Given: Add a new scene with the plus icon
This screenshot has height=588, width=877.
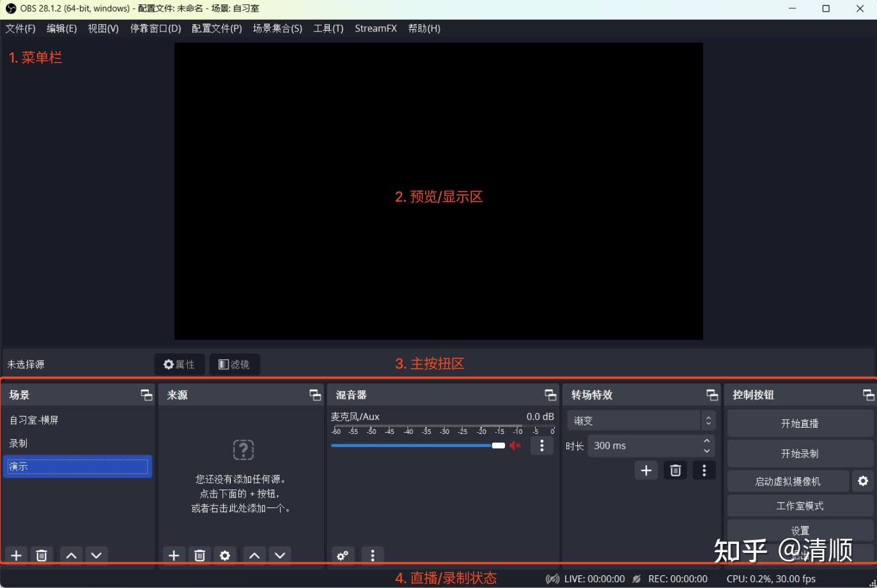Looking at the screenshot, I should click(15, 555).
